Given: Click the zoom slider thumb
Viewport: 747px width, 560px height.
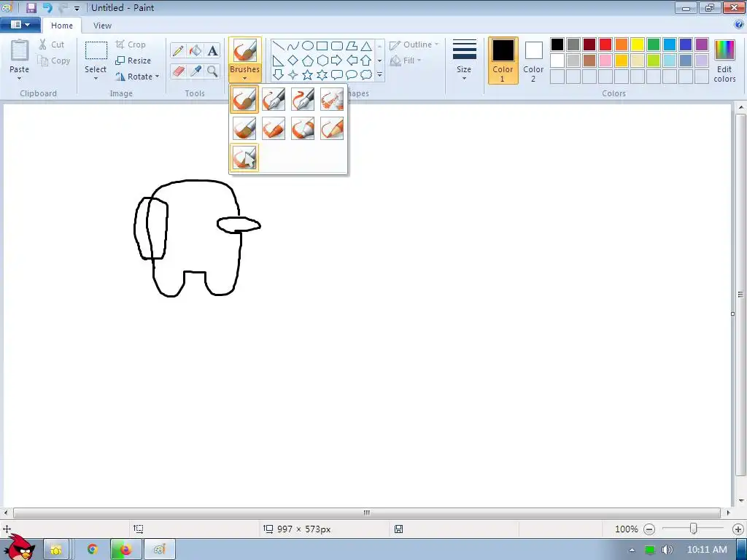Looking at the screenshot, I should (x=694, y=529).
